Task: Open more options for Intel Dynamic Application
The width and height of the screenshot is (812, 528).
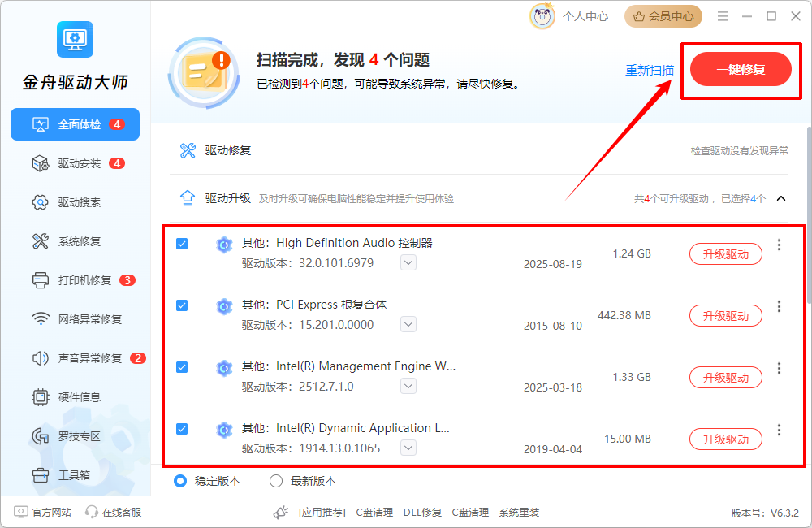Action: point(779,430)
